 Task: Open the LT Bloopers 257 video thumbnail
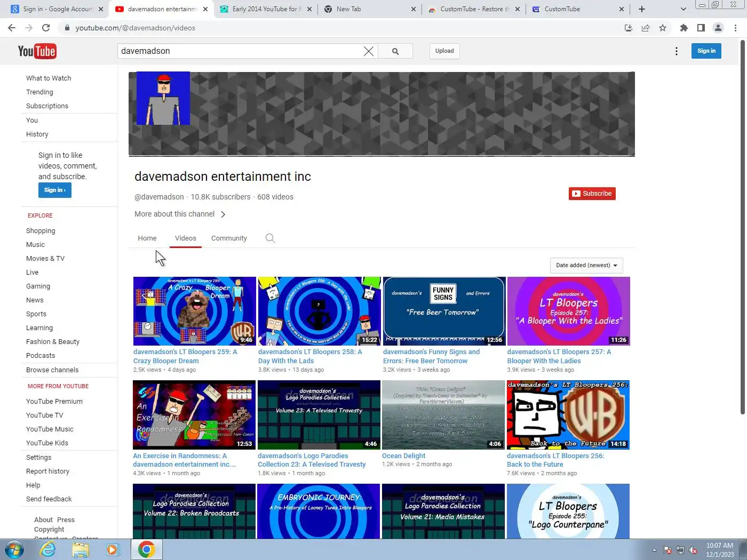click(x=568, y=311)
